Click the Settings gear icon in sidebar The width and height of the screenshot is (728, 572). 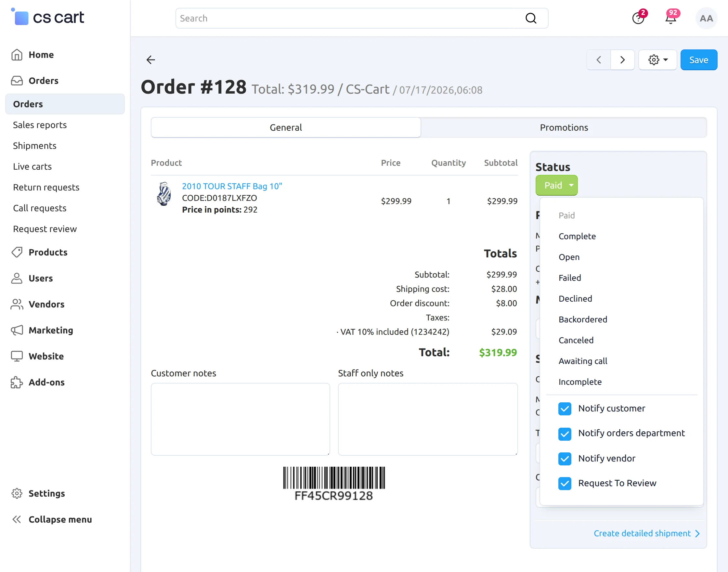pos(17,493)
